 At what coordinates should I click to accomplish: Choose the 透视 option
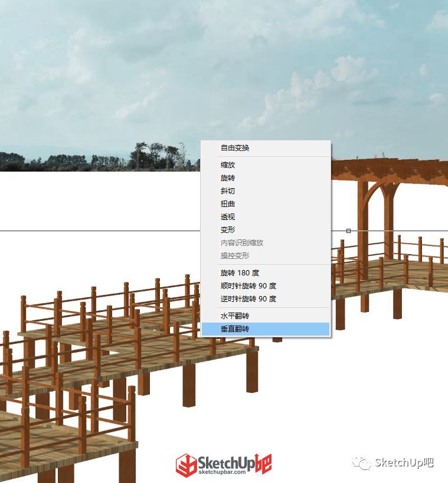[266, 217]
